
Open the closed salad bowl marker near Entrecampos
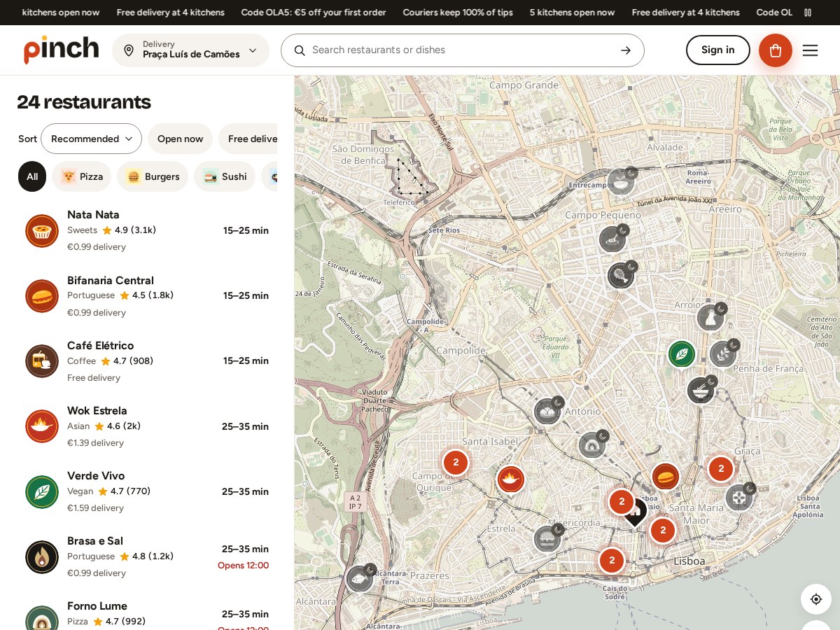point(620,181)
